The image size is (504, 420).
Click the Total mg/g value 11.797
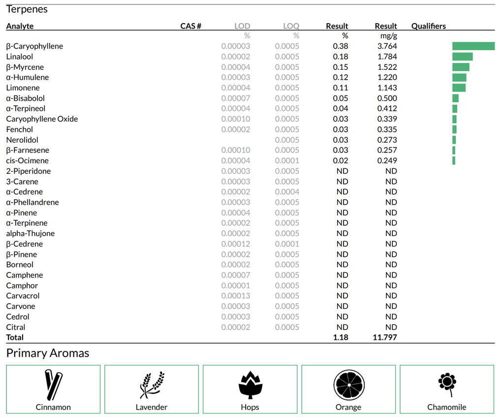tap(385, 337)
